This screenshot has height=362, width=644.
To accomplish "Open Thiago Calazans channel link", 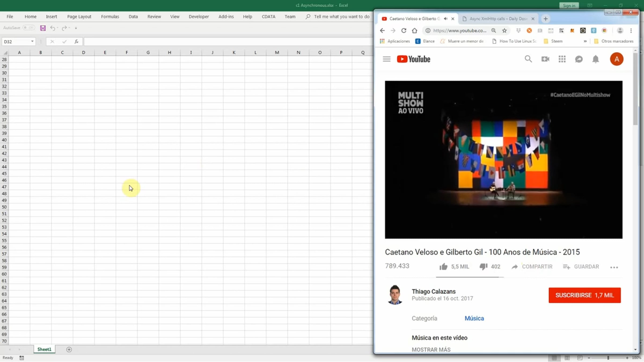I will click(x=434, y=291).
